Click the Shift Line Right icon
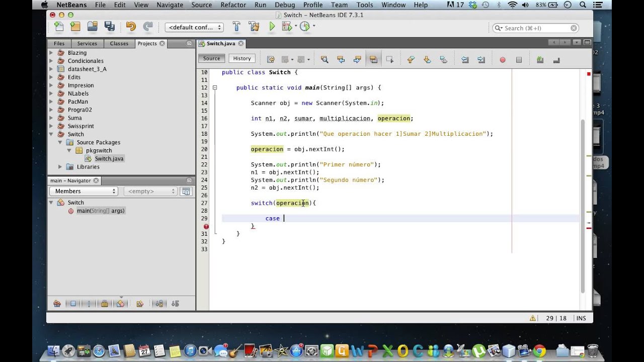644x362 pixels. 481,59
